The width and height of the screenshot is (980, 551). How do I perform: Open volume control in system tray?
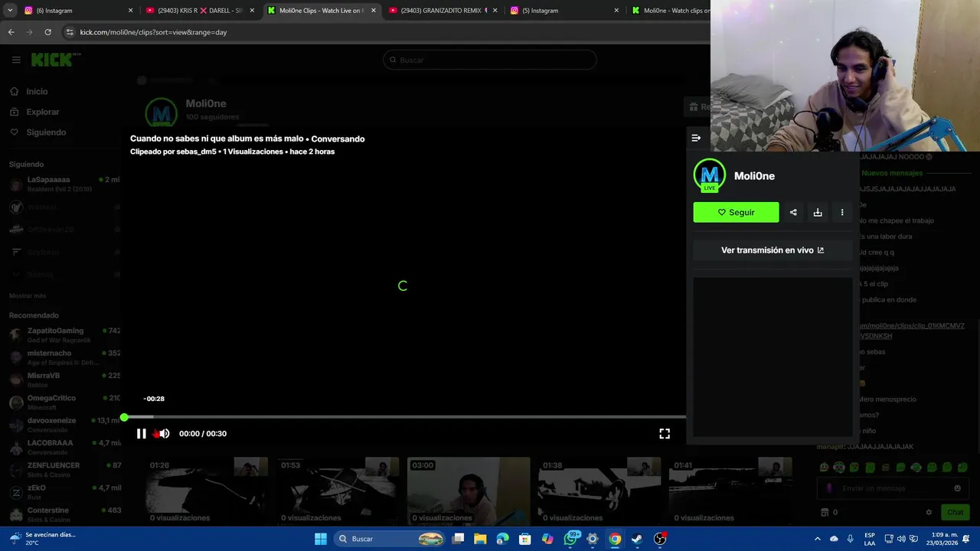click(x=901, y=539)
